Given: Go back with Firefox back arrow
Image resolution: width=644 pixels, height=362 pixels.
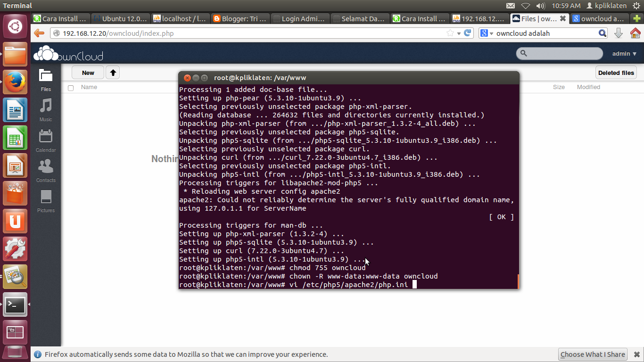Looking at the screenshot, I should click(39, 33).
